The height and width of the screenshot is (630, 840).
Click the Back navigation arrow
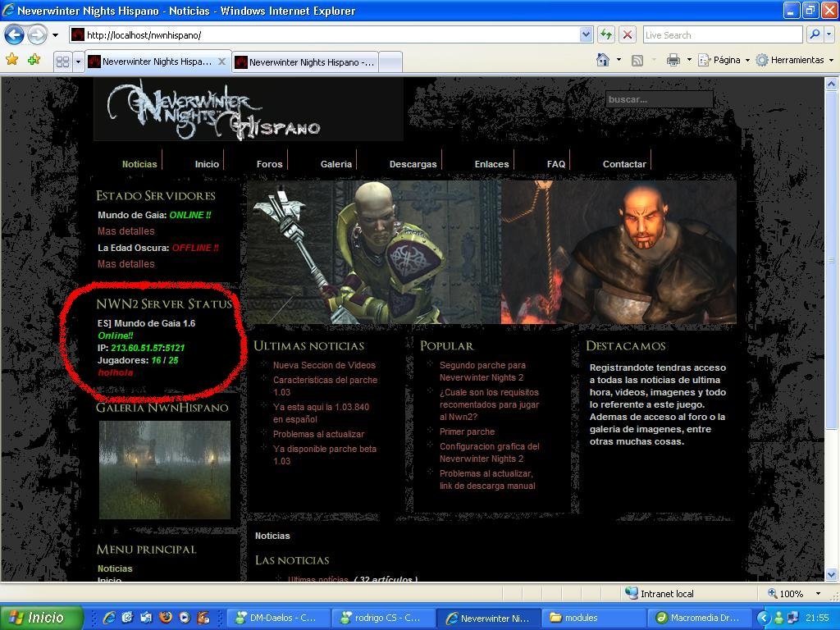click(14, 34)
